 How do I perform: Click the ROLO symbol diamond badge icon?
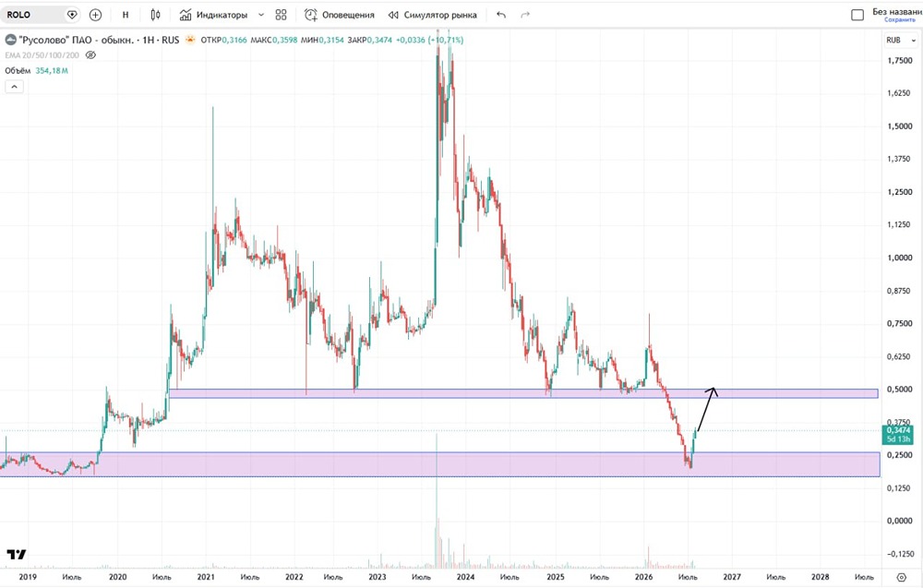72,15
